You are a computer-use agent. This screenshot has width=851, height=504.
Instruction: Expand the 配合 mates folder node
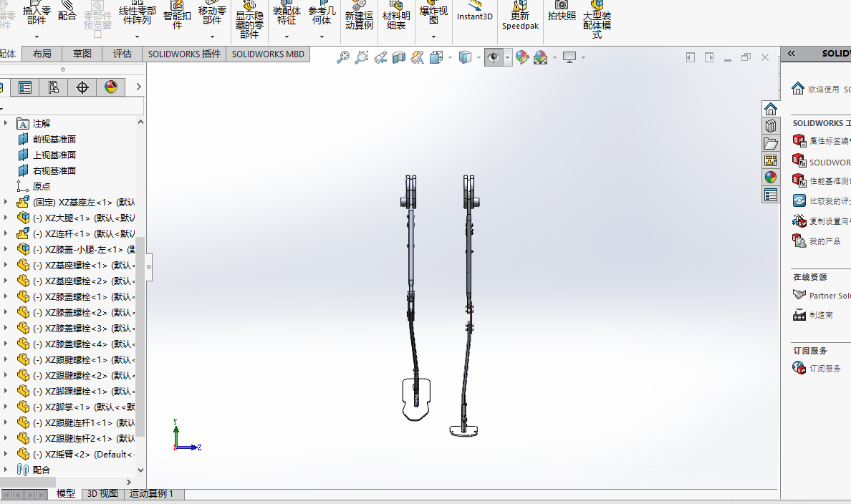tap(6, 470)
